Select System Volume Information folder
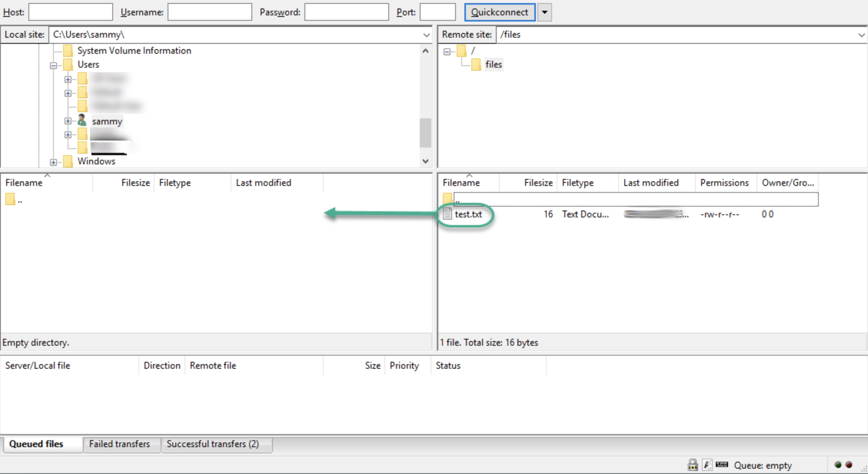The width and height of the screenshot is (868, 474). (x=134, y=50)
